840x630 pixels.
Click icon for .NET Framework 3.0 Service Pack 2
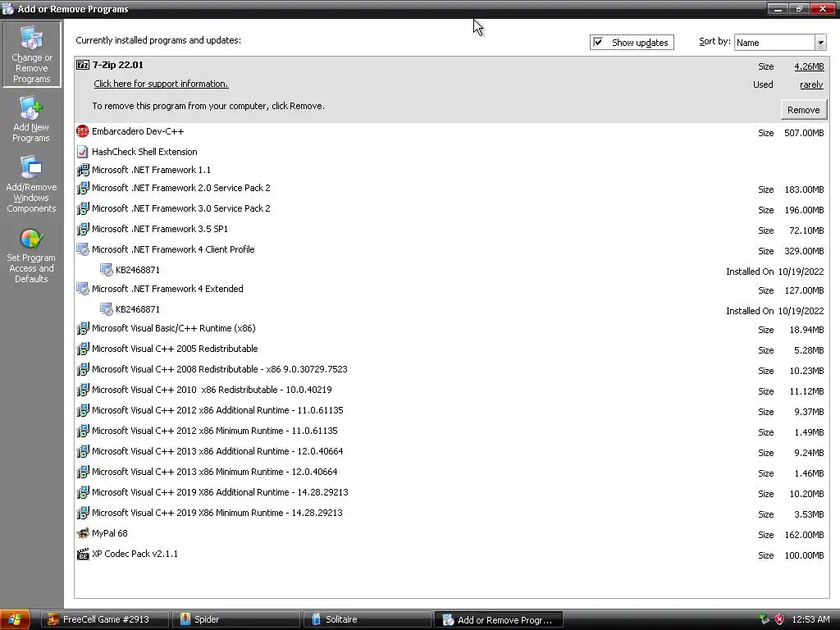point(83,209)
